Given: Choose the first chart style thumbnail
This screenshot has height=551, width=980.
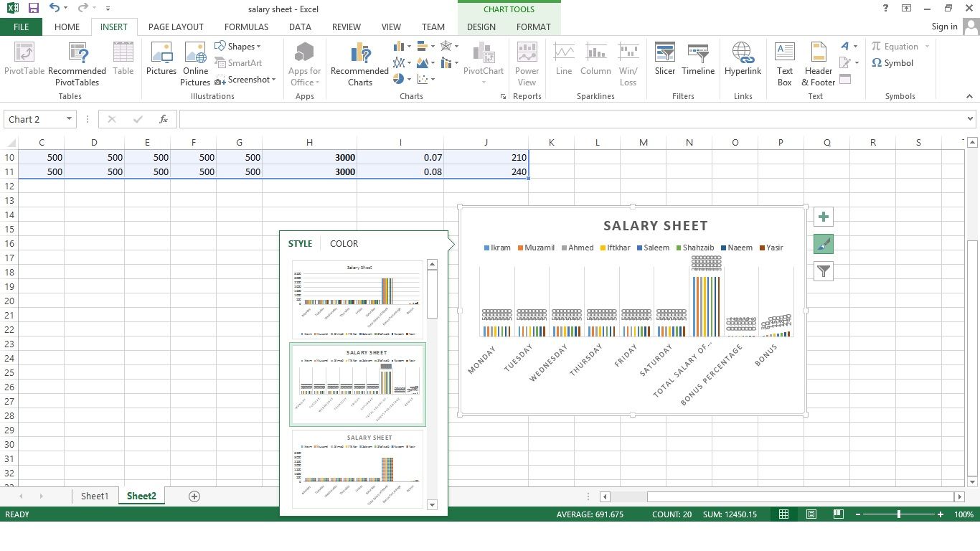Looking at the screenshot, I should (357, 299).
